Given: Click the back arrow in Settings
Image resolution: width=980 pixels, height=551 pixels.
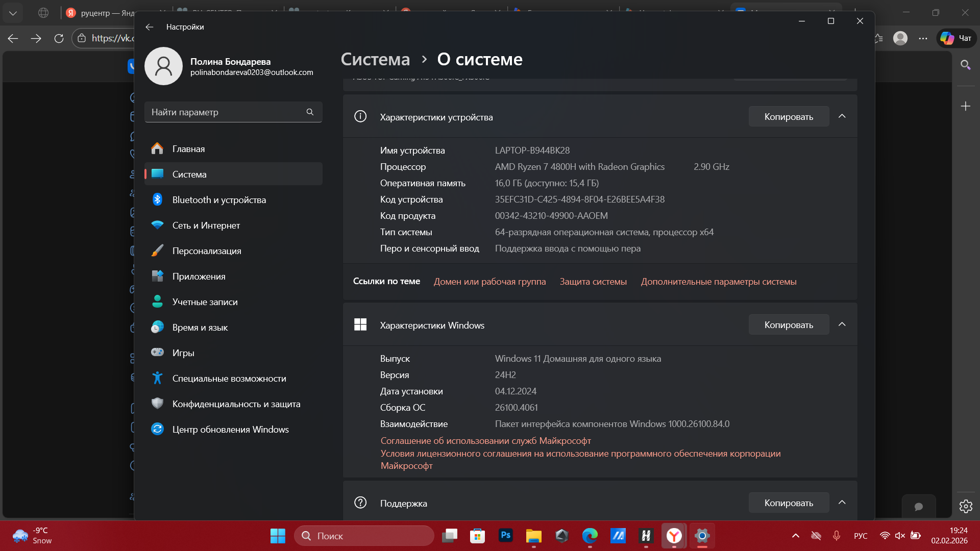Looking at the screenshot, I should click(x=149, y=27).
